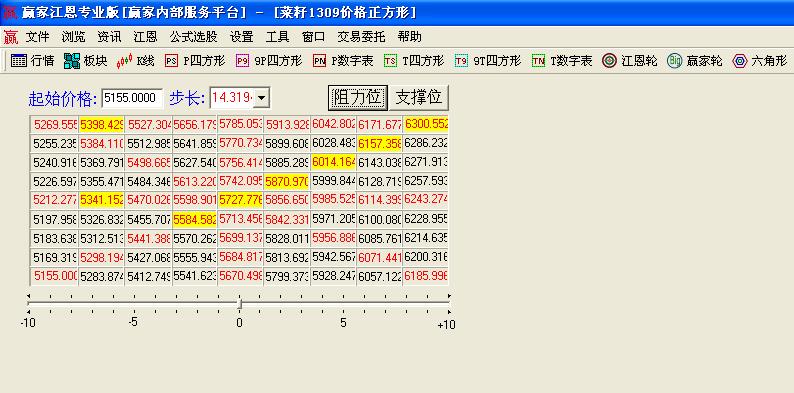
Task: Select cell 5498.665
Action: (148, 163)
